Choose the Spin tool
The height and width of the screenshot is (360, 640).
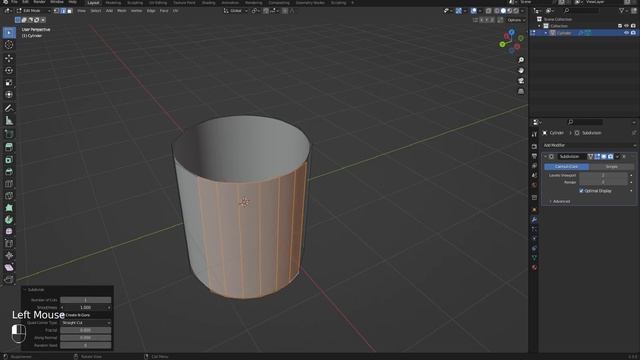(9, 220)
